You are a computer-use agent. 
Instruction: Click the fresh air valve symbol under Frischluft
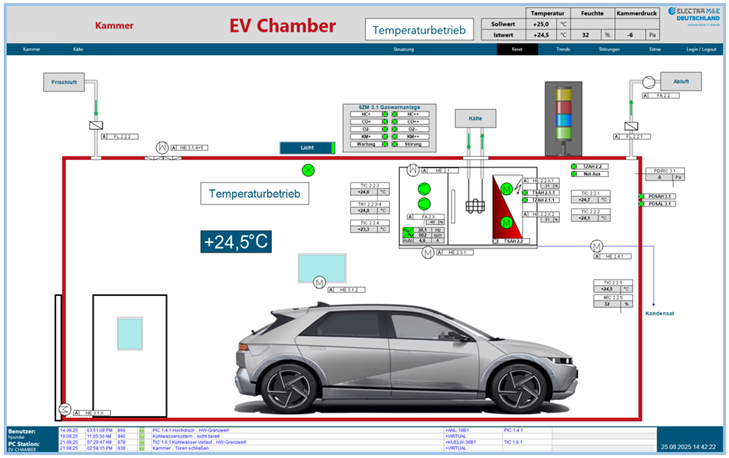click(x=94, y=127)
